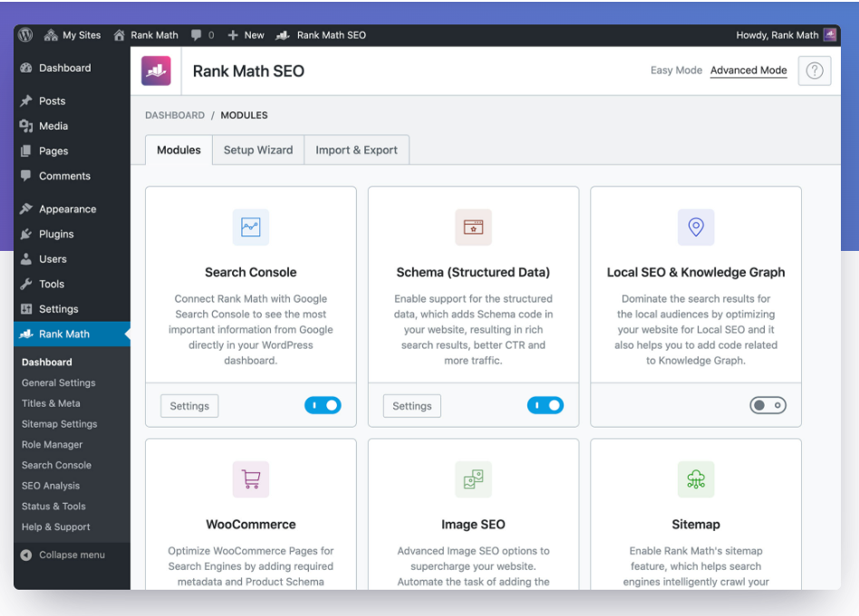Click the Local SEO pin icon
The width and height of the screenshot is (859, 616).
coord(696,227)
